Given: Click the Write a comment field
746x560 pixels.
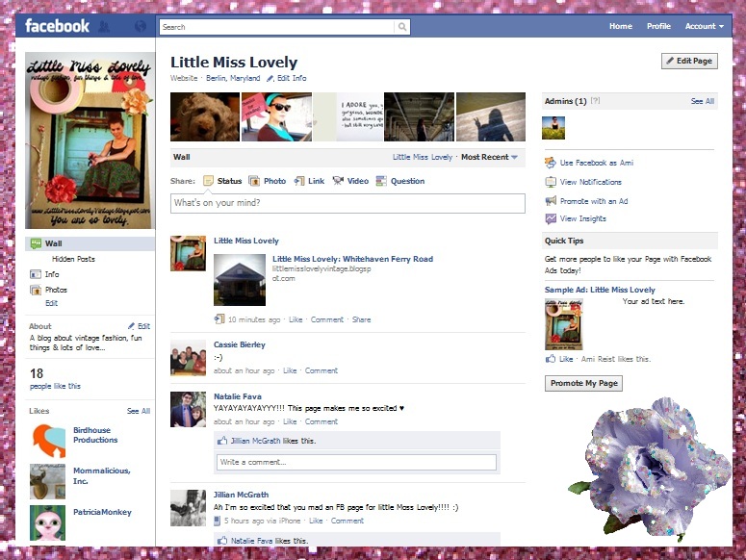Looking at the screenshot, I should pyautogui.click(x=356, y=462).
